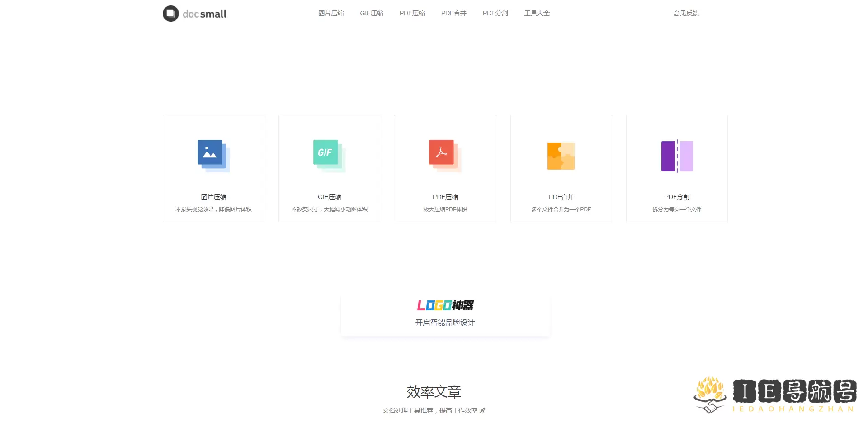
Task: Click the 拆分为每页一个文件 card description
Action: pos(677,210)
